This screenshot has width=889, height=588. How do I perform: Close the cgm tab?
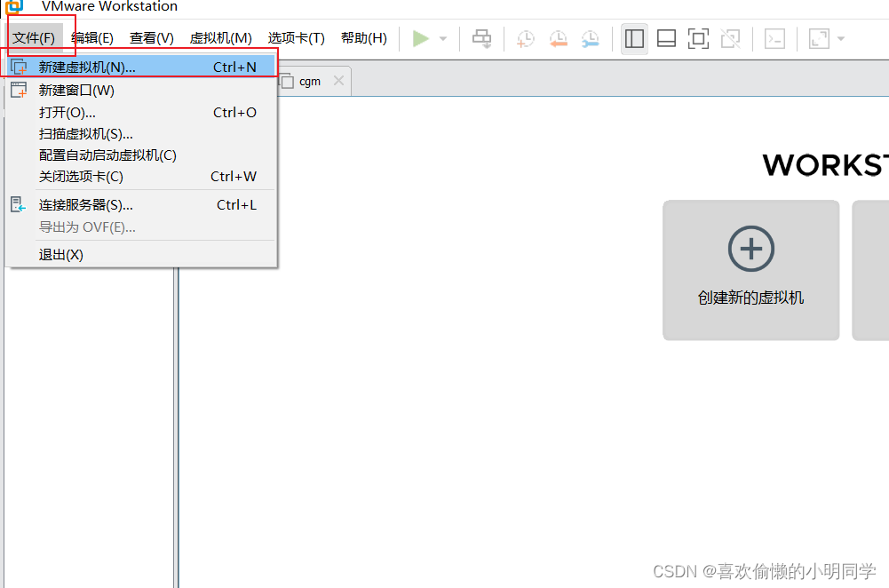[x=338, y=81]
